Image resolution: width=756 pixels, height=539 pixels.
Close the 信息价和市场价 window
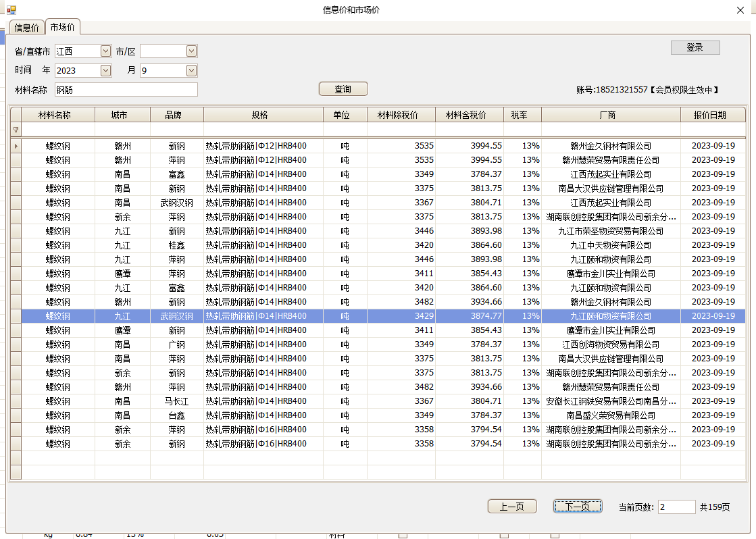(x=740, y=10)
